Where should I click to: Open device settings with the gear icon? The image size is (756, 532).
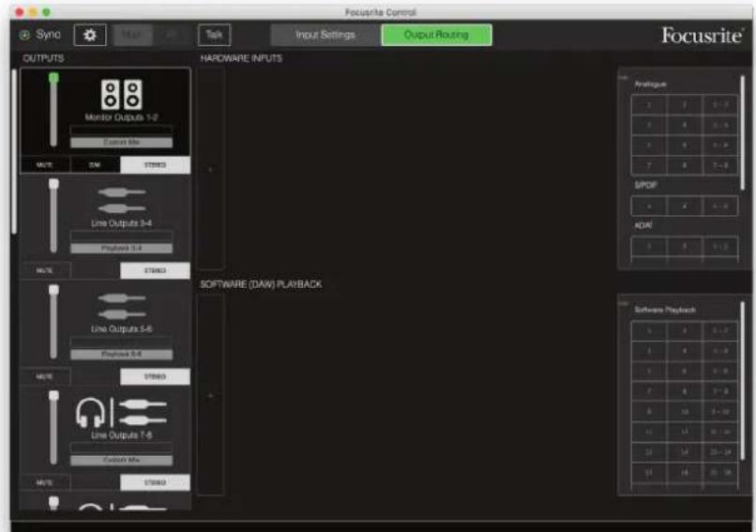click(x=90, y=35)
